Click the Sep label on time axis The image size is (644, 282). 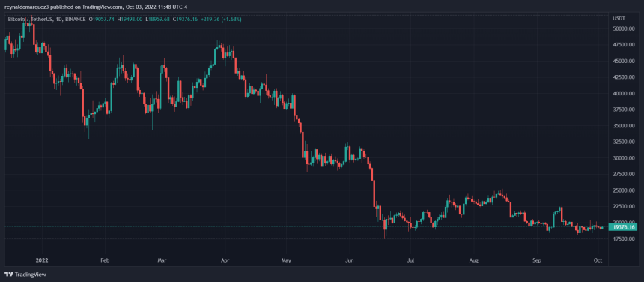536,260
